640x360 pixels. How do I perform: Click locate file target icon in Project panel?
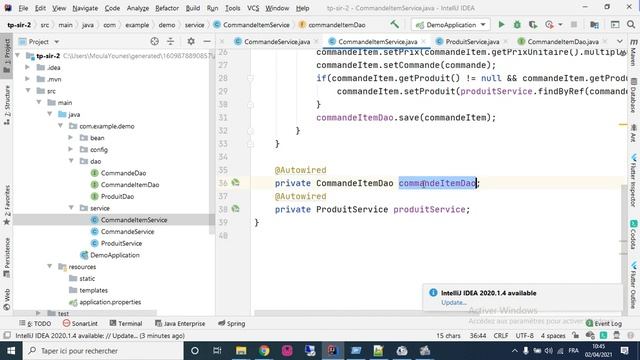[154, 41]
